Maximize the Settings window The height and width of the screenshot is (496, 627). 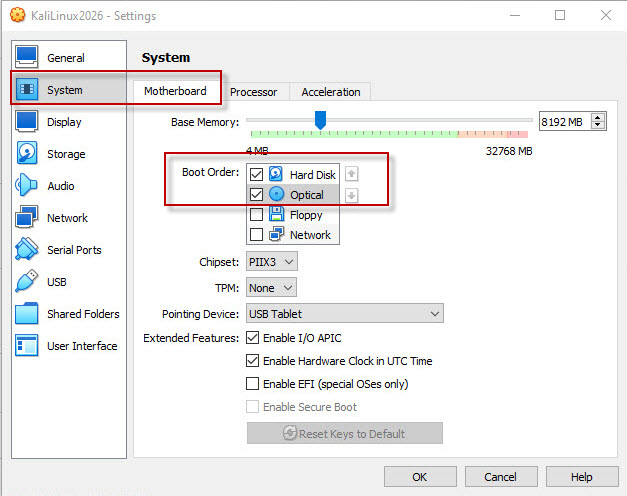(x=560, y=15)
